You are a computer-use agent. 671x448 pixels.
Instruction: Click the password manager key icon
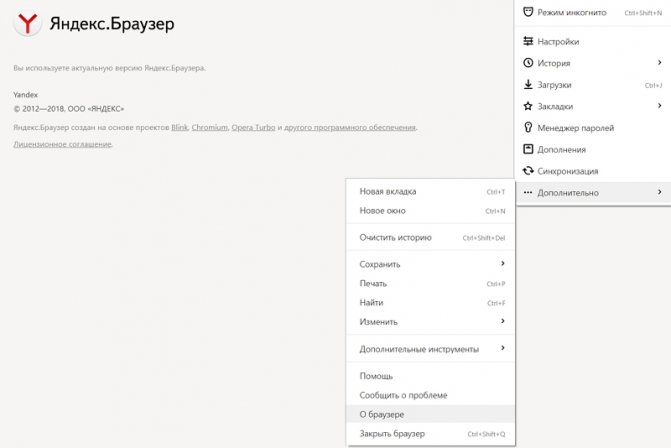(528, 128)
